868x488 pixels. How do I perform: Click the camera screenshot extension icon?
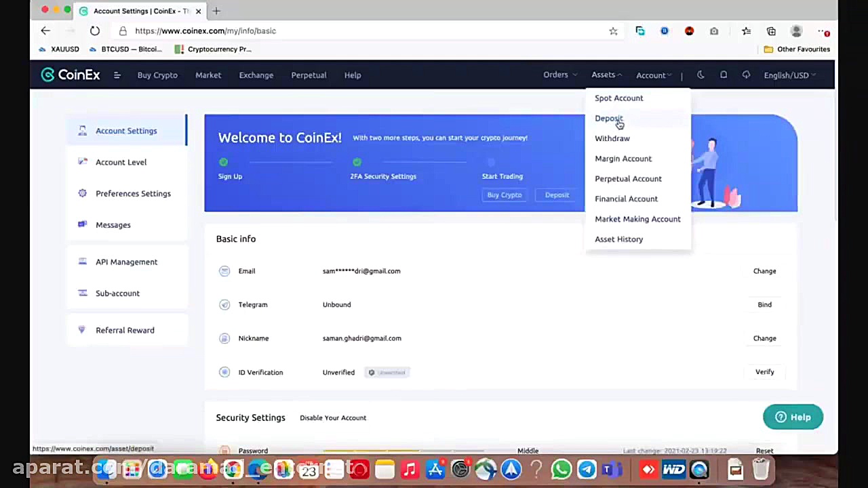(x=714, y=30)
